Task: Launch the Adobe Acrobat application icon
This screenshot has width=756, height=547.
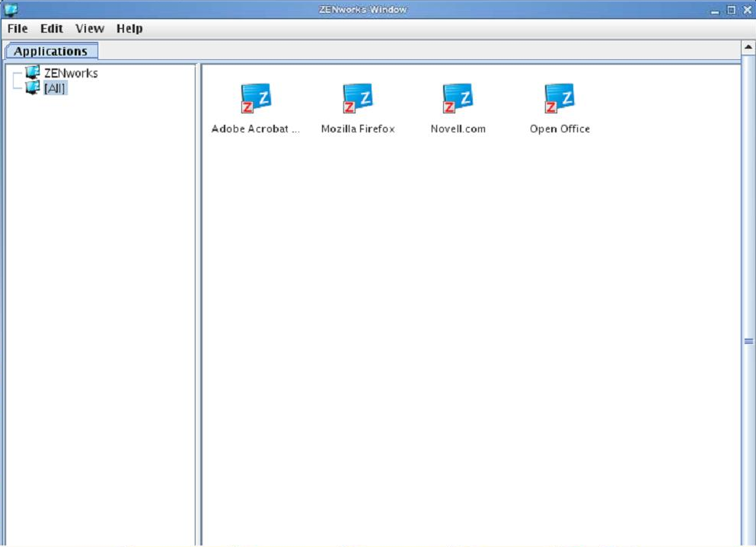Action: tap(257, 97)
